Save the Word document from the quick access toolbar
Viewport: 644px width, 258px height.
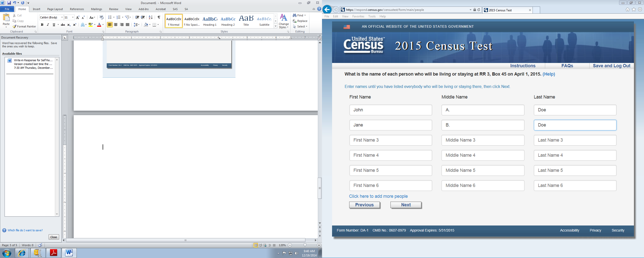pos(9,3)
